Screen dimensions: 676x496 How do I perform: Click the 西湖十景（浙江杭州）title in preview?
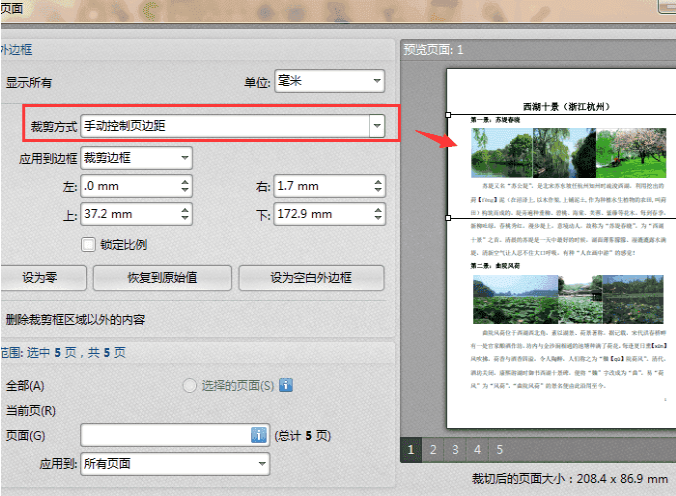point(566,107)
